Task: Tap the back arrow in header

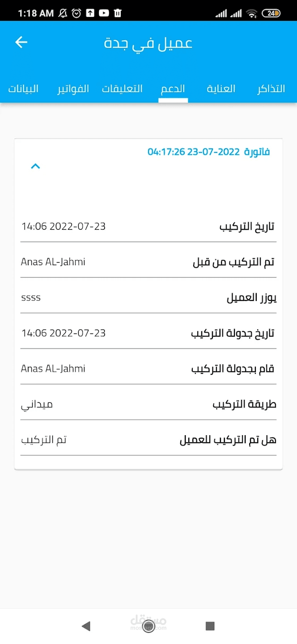Action: (x=21, y=42)
